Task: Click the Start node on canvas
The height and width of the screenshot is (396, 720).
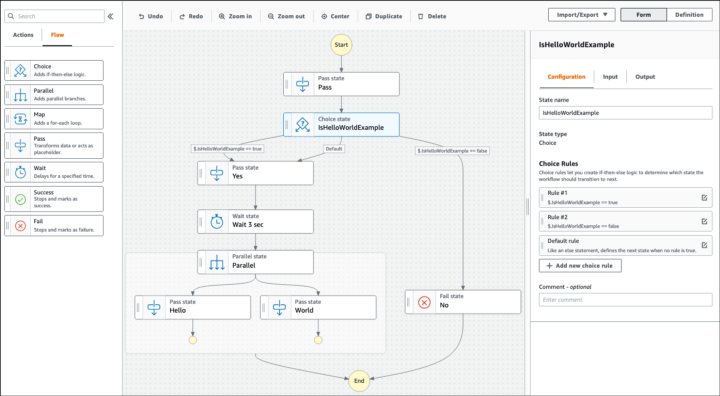Action: pos(341,45)
